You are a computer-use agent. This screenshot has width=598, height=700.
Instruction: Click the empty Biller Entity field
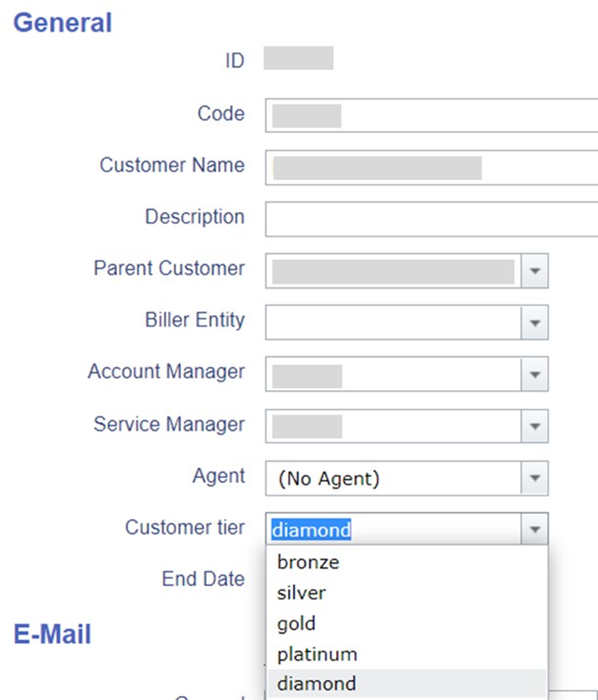click(x=393, y=322)
